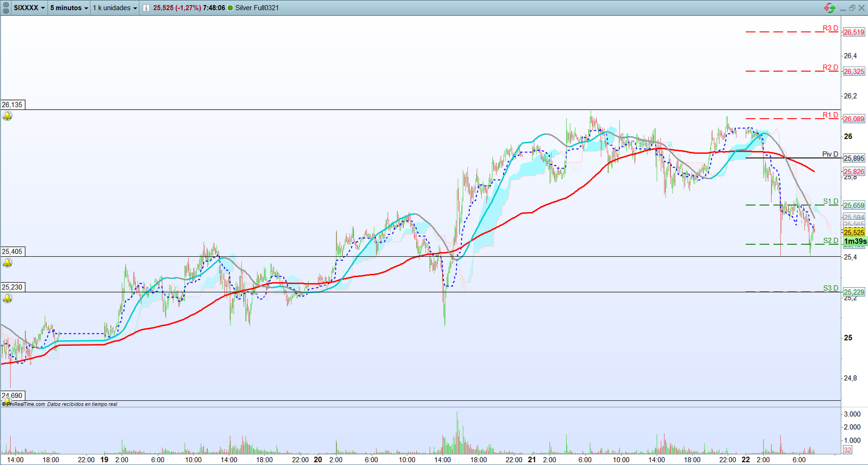Click the chain link icon beside SIXXXX

[6, 8]
